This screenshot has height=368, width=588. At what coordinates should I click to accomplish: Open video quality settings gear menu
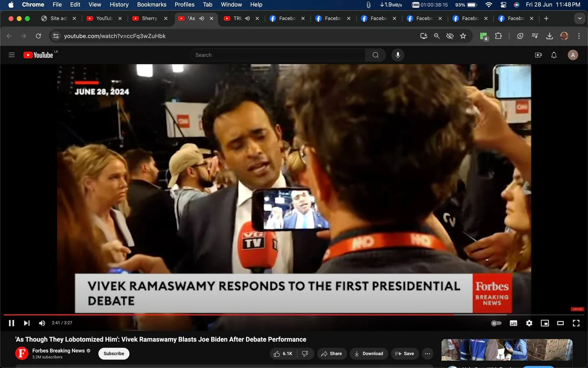point(529,323)
